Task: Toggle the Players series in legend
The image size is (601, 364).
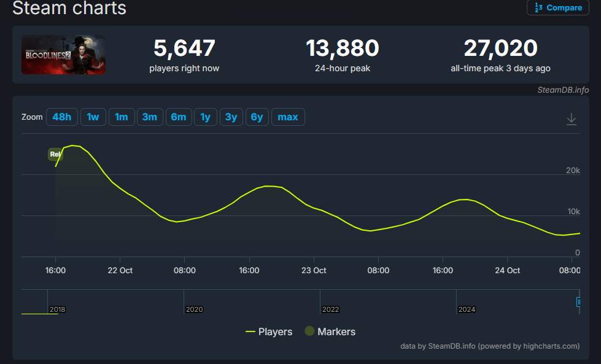Action: pyautogui.click(x=269, y=331)
